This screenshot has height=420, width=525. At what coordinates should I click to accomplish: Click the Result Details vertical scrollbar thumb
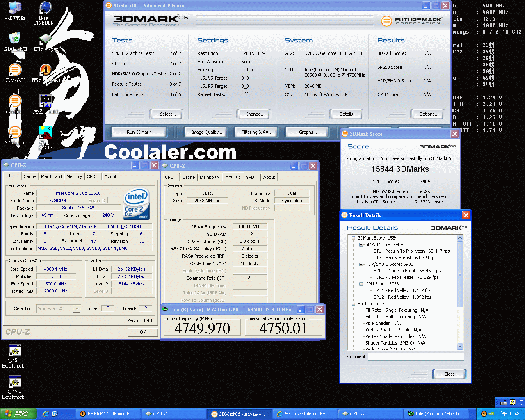460,274
